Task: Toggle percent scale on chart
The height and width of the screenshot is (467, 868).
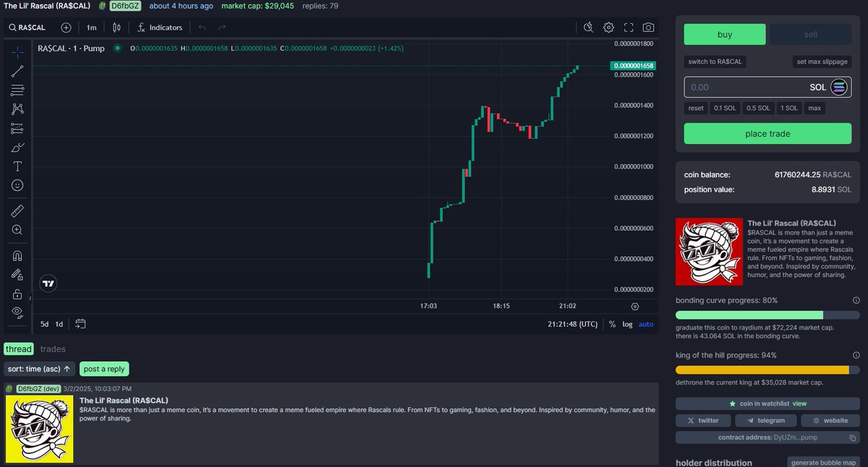Action: [613, 324]
